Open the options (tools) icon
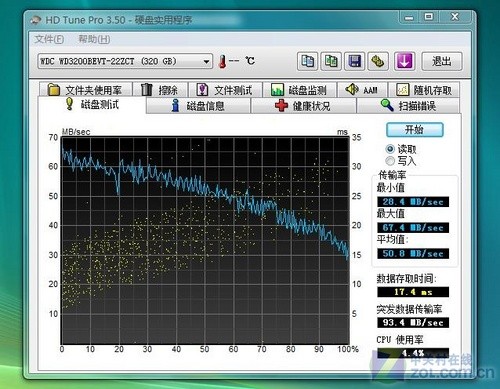 pos(378,61)
